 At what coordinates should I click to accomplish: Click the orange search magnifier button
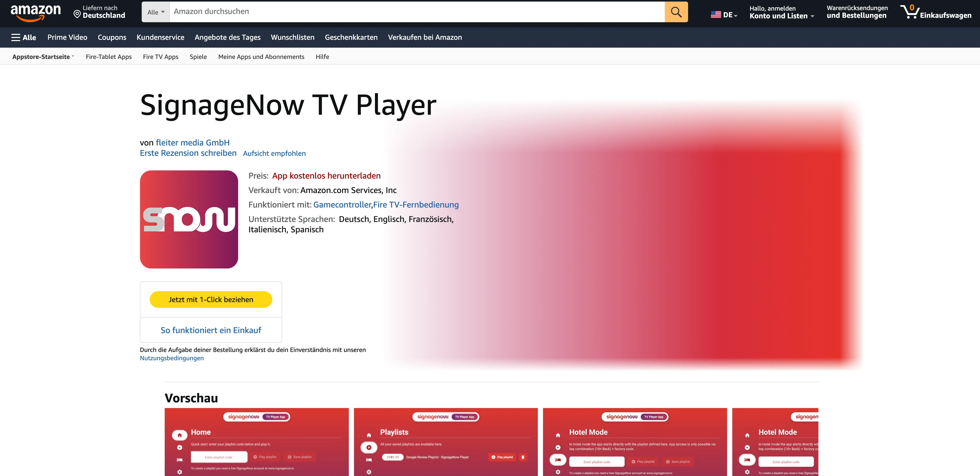[676, 12]
